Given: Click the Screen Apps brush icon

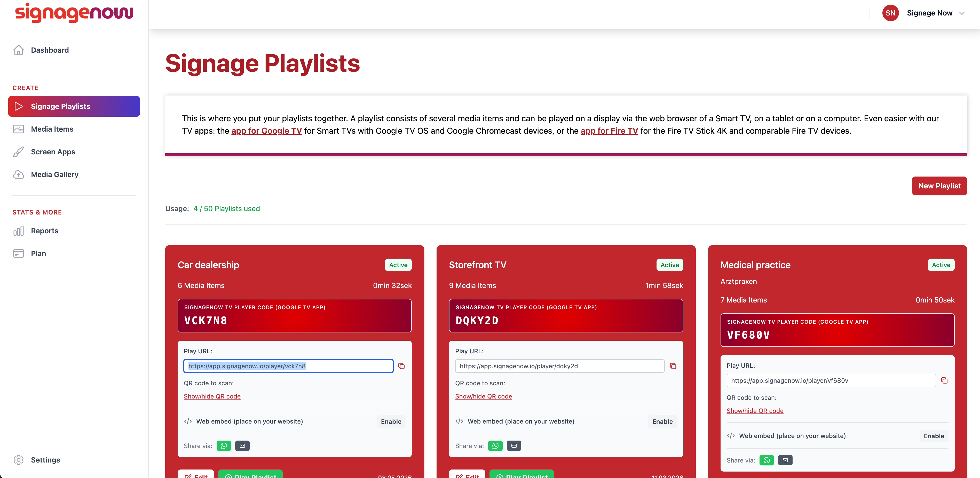Looking at the screenshot, I should (18, 152).
